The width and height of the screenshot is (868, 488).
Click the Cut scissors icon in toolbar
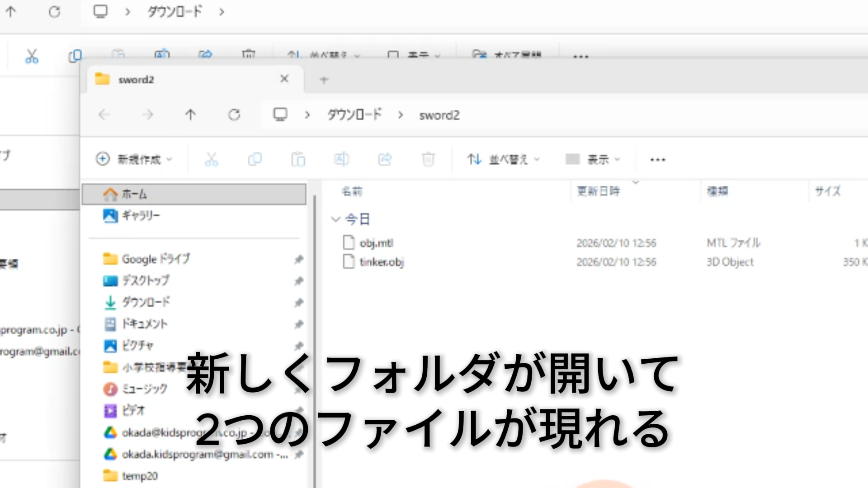point(211,159)
